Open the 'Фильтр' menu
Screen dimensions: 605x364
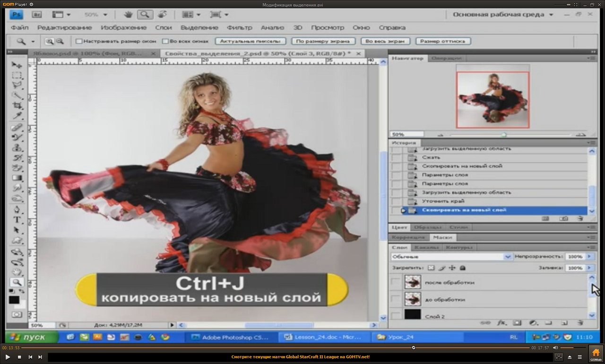[239, 27]
